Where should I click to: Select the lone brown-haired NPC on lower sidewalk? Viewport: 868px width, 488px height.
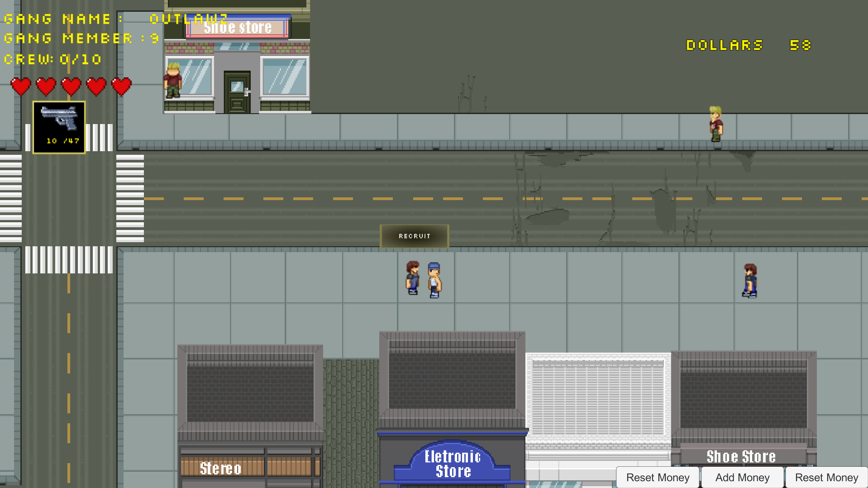pos(749,281)
